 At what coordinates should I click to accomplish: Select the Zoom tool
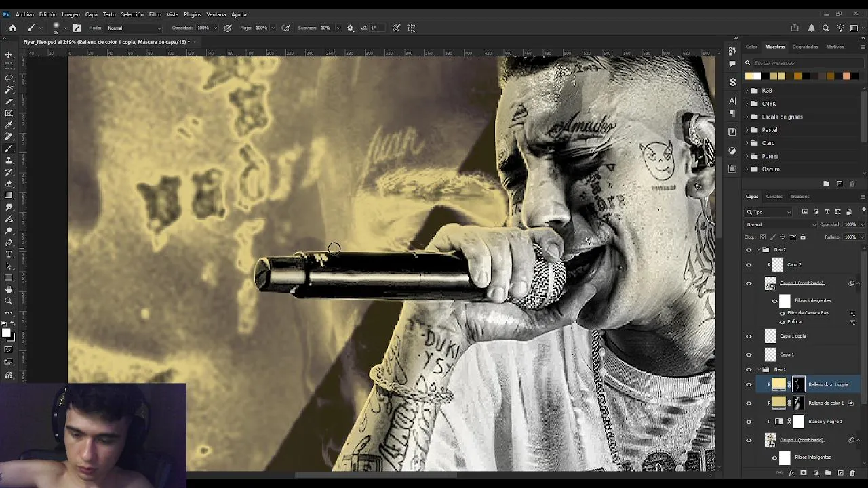click(9, 301)
